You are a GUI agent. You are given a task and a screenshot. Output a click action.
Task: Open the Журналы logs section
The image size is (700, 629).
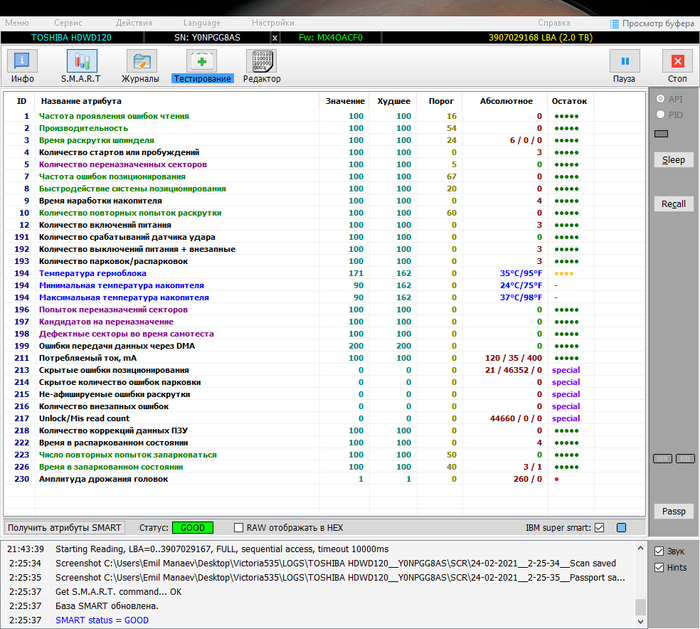tap(140, 66)
